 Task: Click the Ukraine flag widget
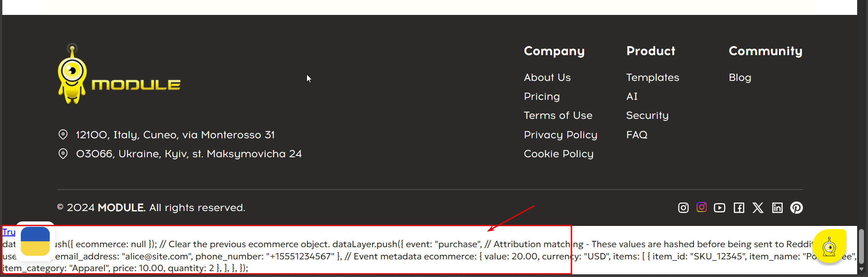tap(35, 241)
